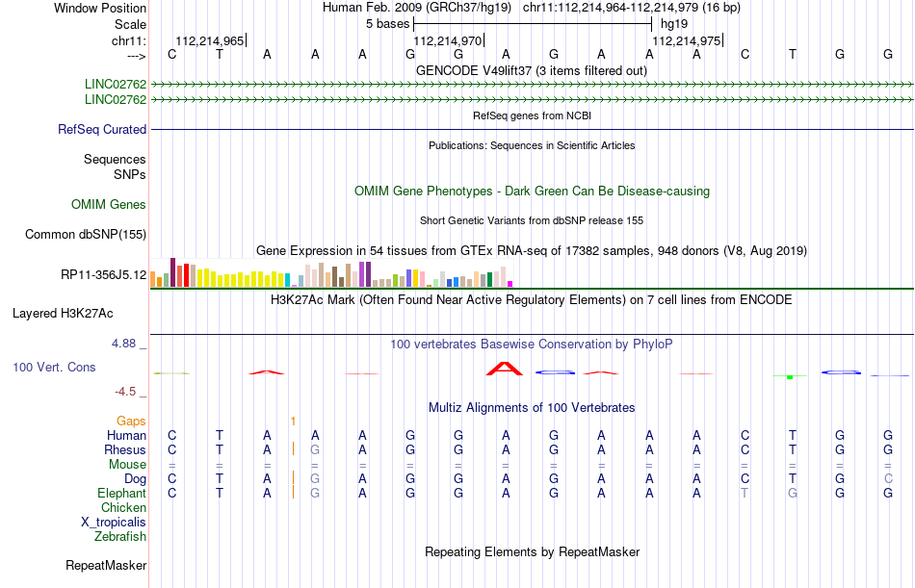Click the Window Position label
Image resolution: width=915 pixels, height=588 pixels.
click(x=100, y=8)
